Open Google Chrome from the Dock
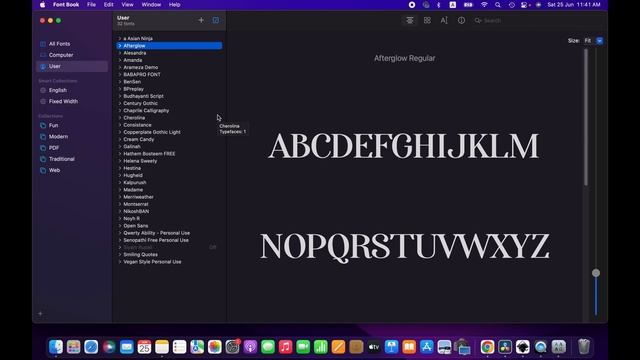The image size is (640, 360). (x=487, y=347)
